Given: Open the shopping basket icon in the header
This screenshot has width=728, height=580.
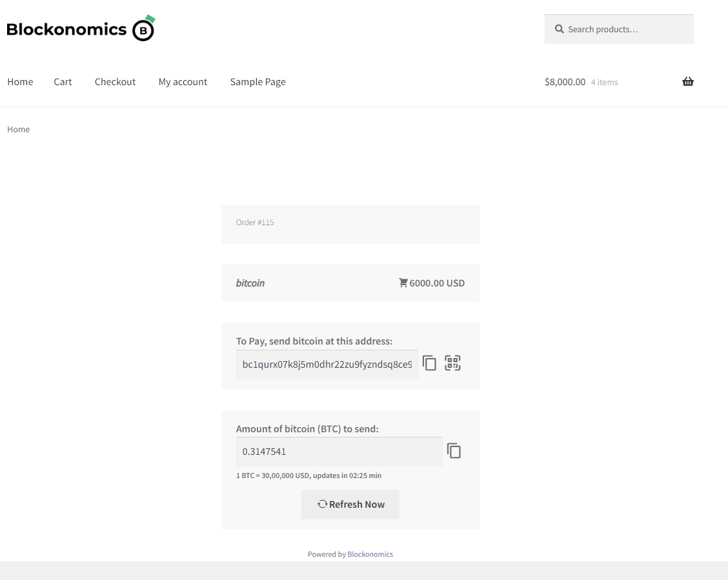Looking at the screenshot, I should pos(687,82).
